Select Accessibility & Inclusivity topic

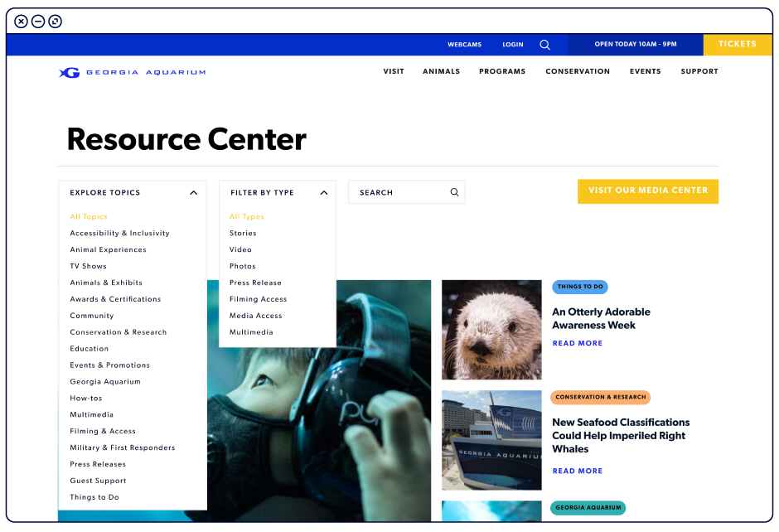119,233
